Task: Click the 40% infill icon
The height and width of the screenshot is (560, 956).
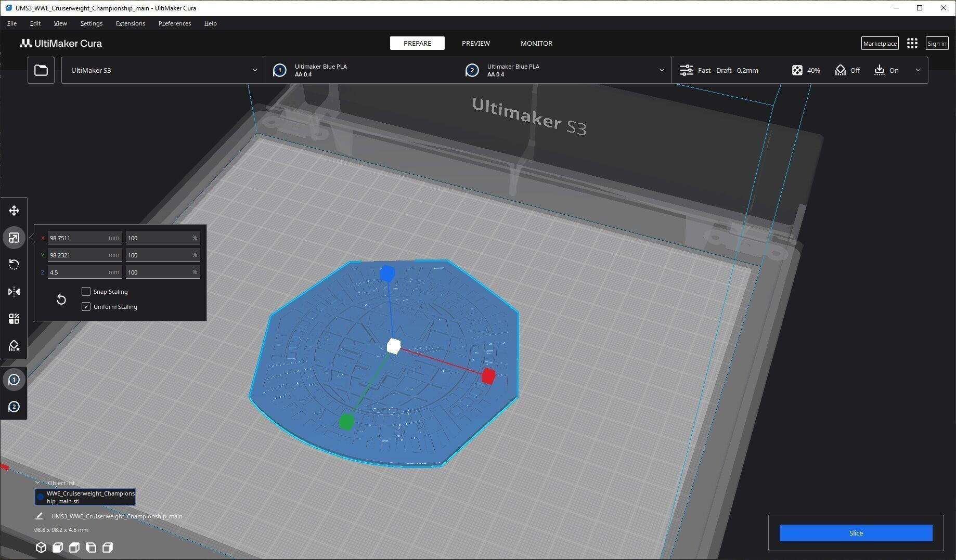Action: click(797, 70)
